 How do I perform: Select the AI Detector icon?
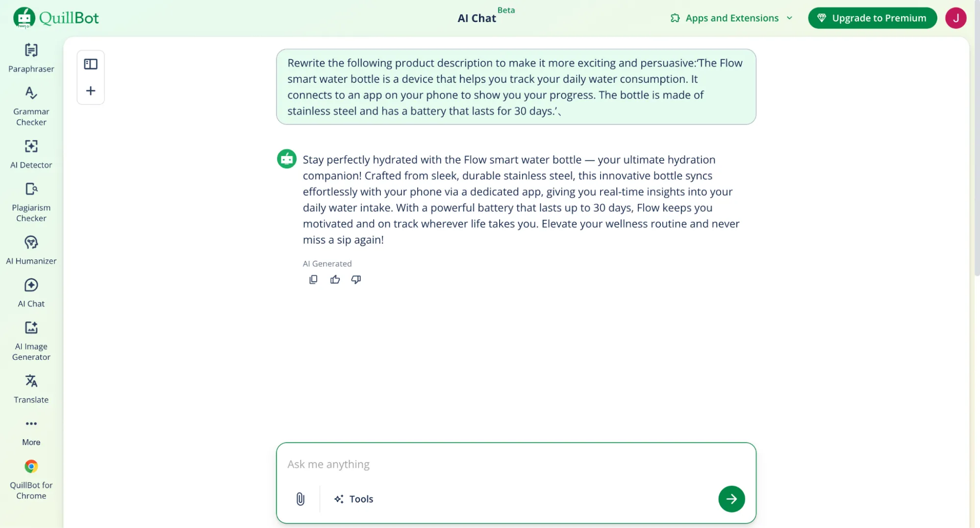[31, 146]
